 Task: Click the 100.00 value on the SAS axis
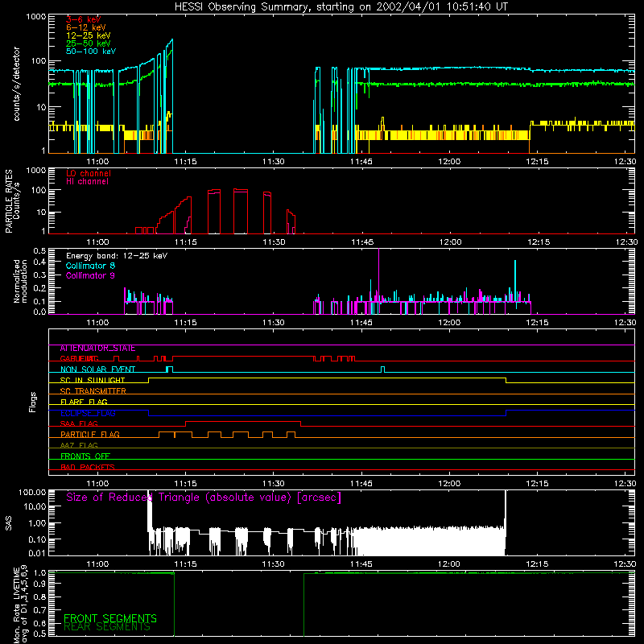pyautogui.click(x=32, y=493)
